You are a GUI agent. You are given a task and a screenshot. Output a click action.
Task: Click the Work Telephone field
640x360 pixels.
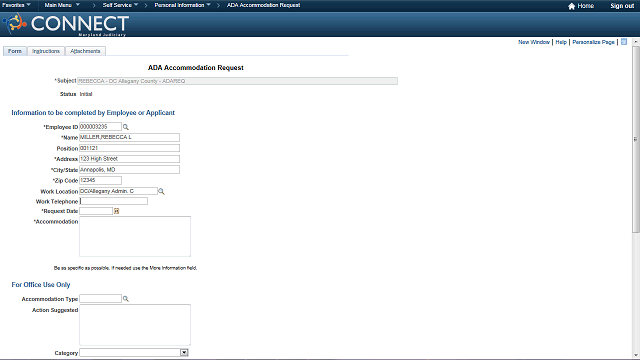(x=113, y=201)
